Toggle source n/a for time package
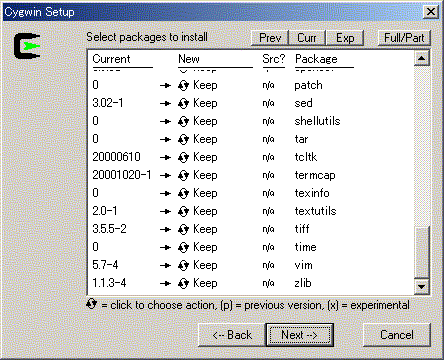Image resolution: width=444 pixels, height=360 pixels. tap(268, 247)
